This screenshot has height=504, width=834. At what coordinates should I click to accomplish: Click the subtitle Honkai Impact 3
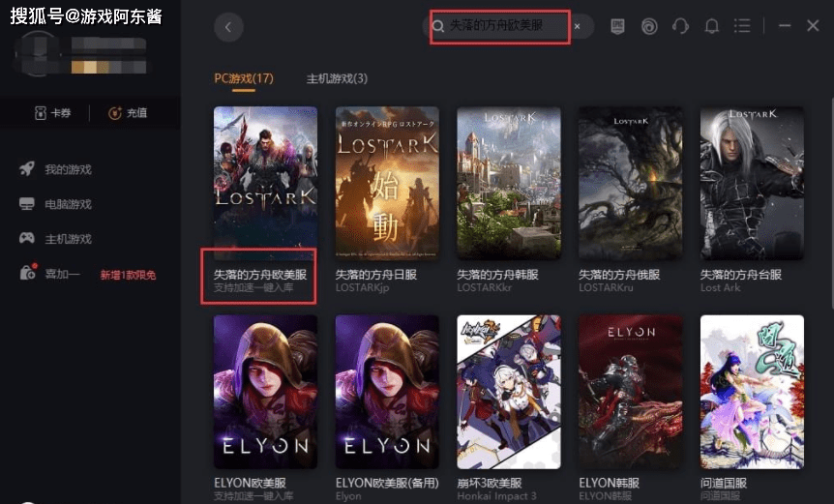tap(496, 496)
